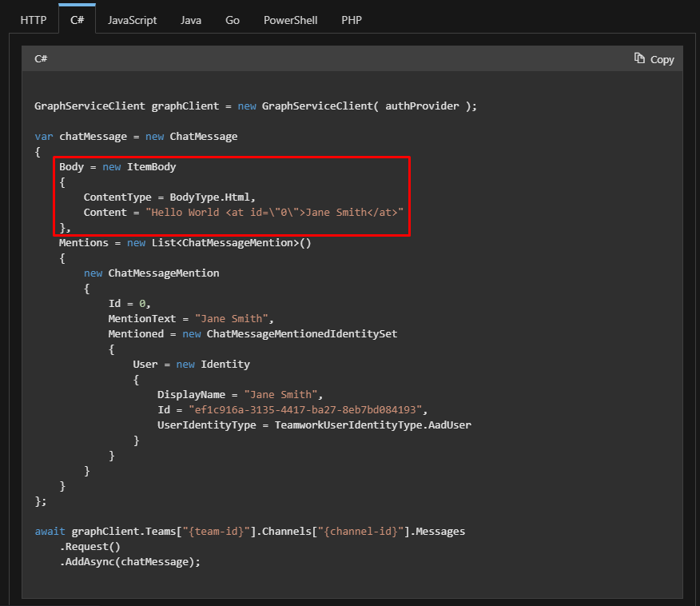
Task: Open the Java code sample tab
Action: [x=190, y=19]
